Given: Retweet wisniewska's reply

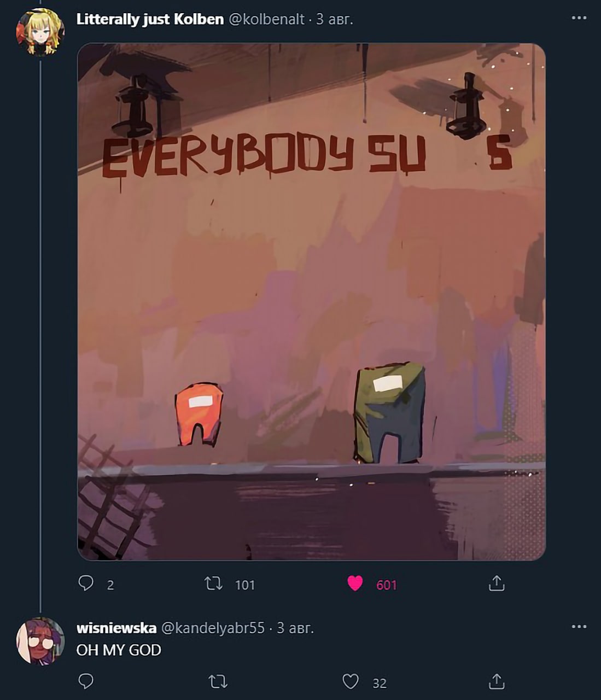Looking at the screenshot, I should pos(218,682).
